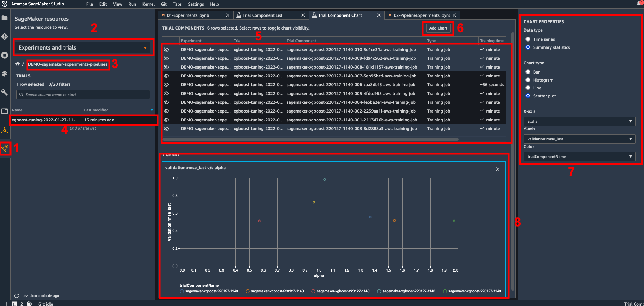Open the commands palette icon
This screenshot has width=644, height=306.
click(x=5, y=74)
